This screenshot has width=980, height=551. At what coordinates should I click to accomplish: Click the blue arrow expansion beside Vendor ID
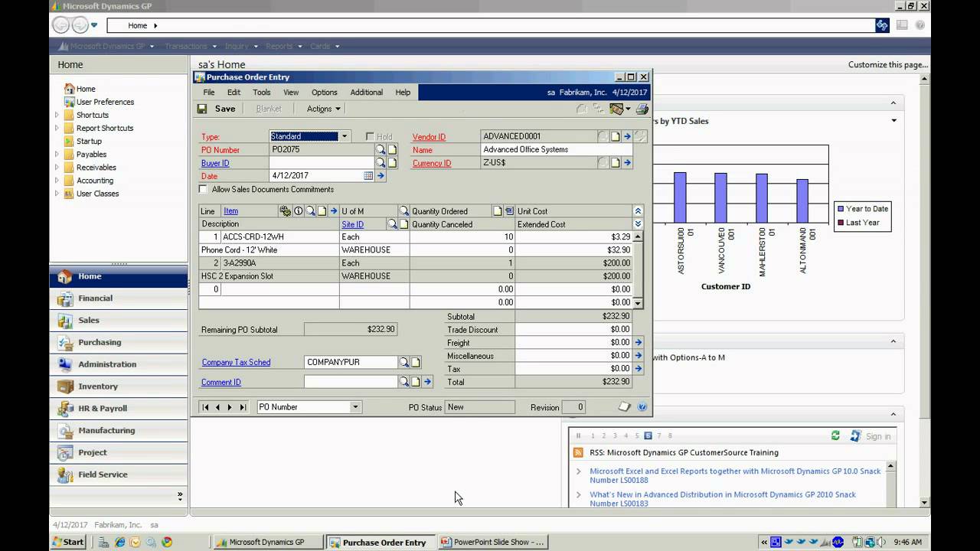[627, 136]
